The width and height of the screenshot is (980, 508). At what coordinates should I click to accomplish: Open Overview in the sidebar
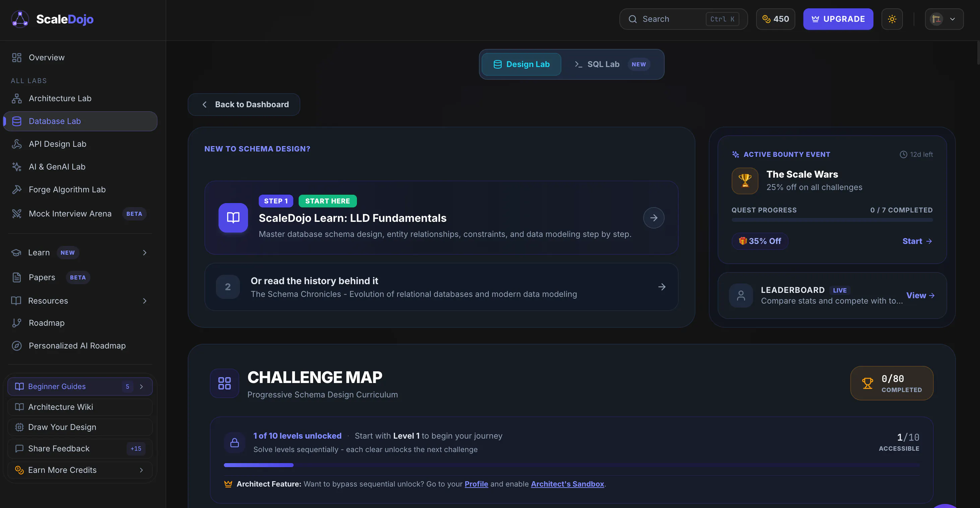[80, 57]
